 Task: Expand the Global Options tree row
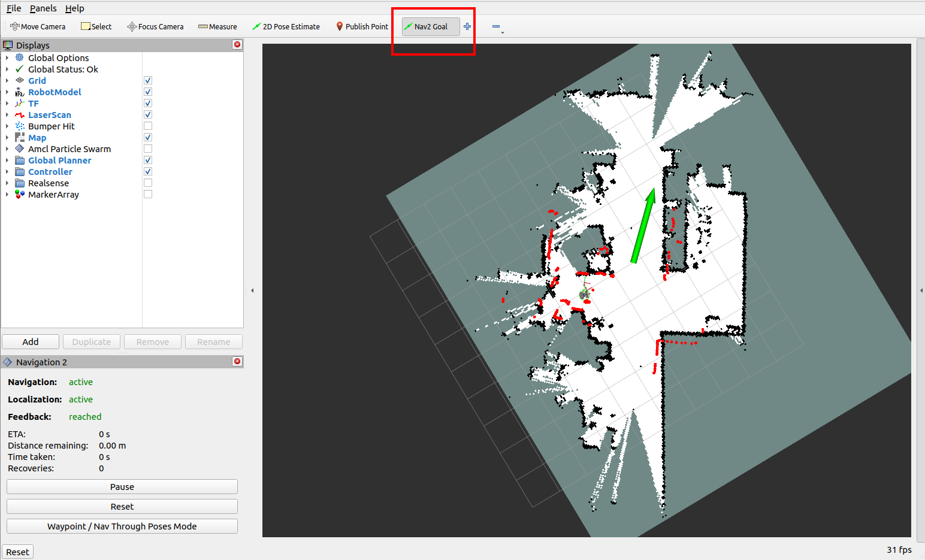(x=7, y=58)
